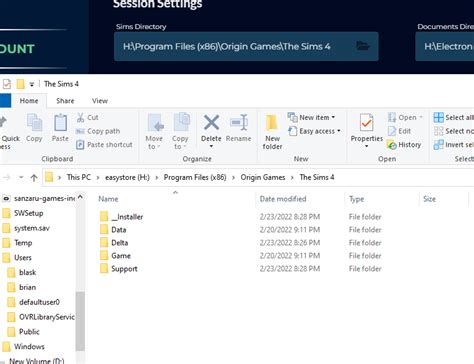This screenshot has height=364, width=474.
Task: Click Origin Games breadcrumb
Action: point(263,177)
